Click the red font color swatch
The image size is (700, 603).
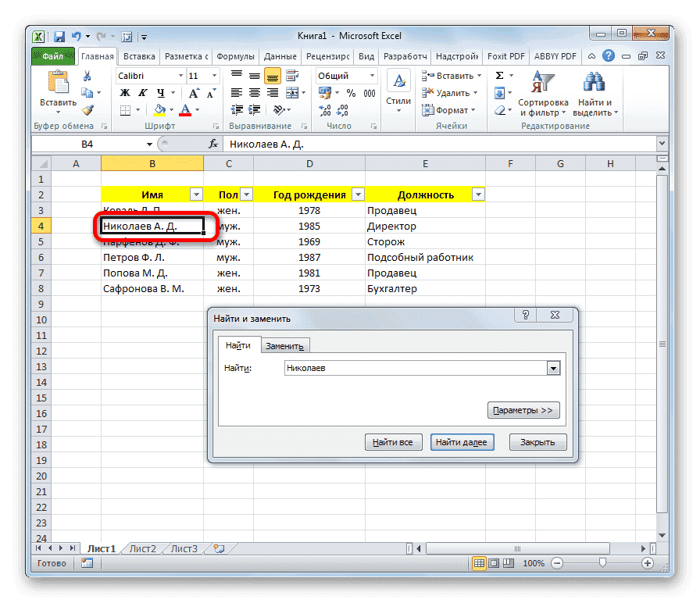point(185,114)
